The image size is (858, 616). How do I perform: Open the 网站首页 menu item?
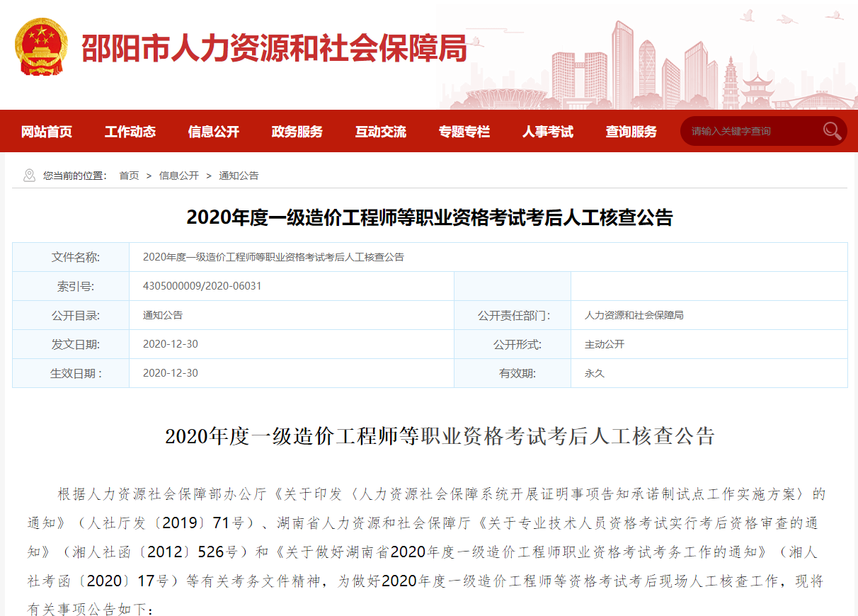(x=47, y=132)
